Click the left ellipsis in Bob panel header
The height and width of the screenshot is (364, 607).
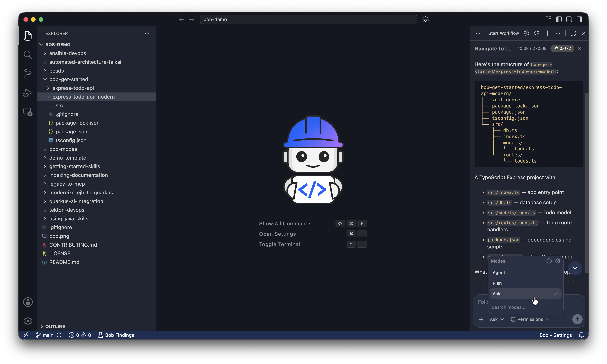(478, 33)
